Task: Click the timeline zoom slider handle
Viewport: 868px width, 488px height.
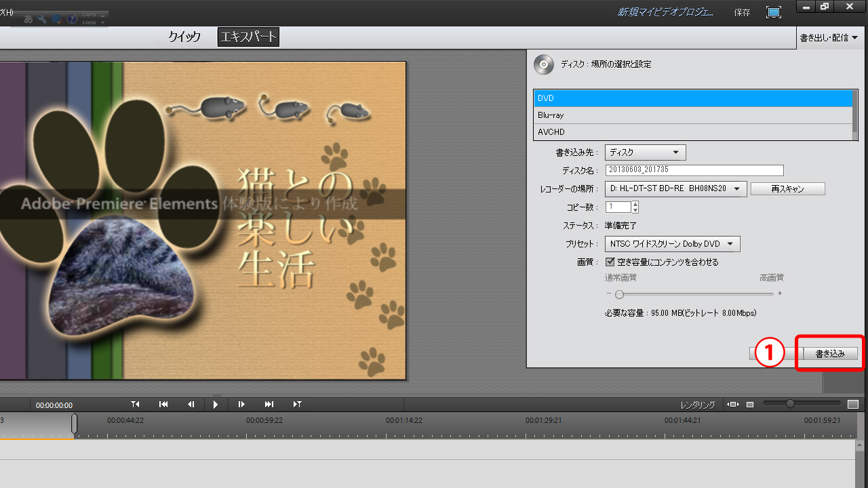Action: point(790,404)
